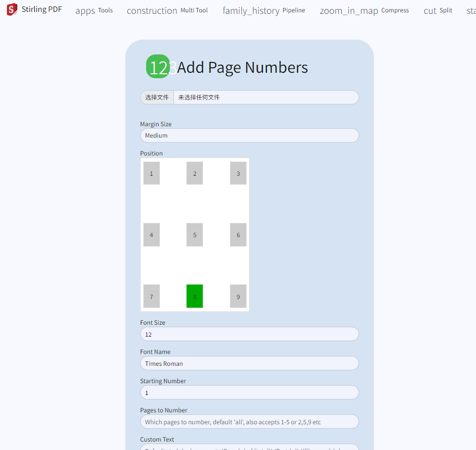Image resolution: width=476 pixels, height=450 pixels.
Task: Open the Multi Tool page
Action: (167, 10)
